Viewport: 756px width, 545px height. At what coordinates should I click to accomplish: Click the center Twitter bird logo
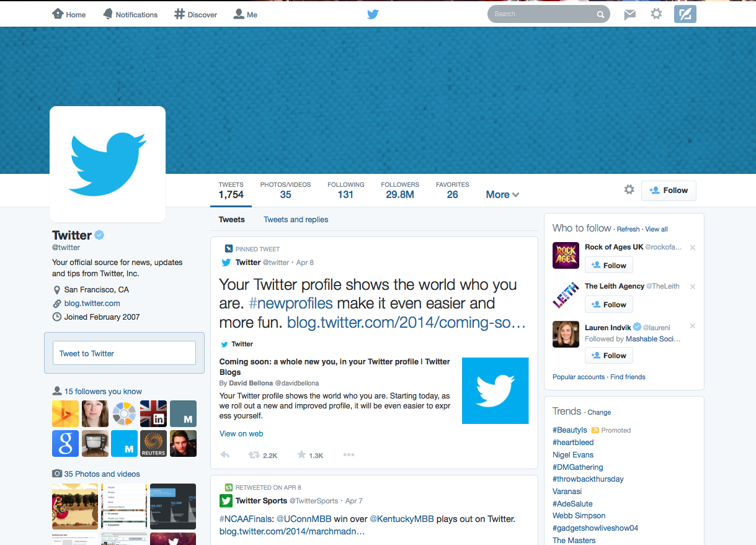tap(373, 14)
